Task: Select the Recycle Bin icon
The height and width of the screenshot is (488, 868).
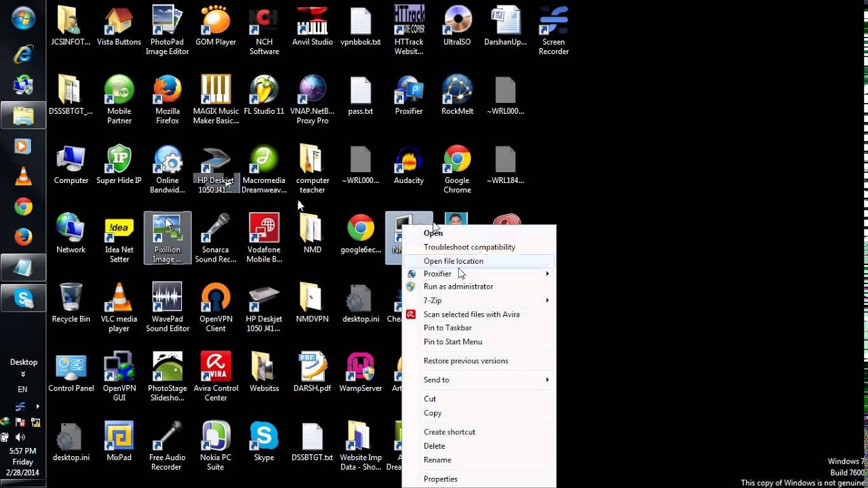Action: [x=71, y=303]
